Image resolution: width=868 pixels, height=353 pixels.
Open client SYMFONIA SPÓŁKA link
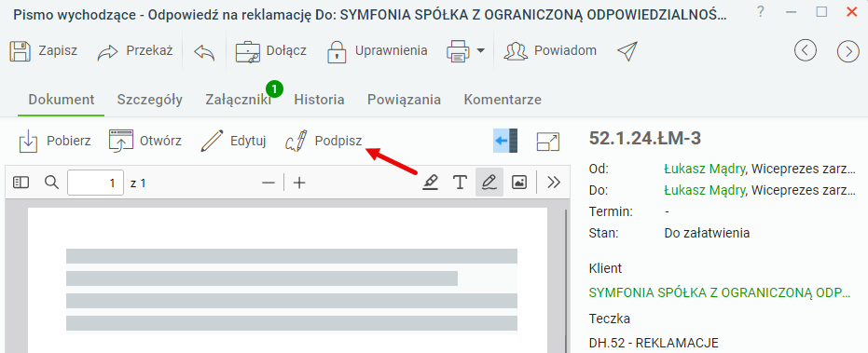720,292
